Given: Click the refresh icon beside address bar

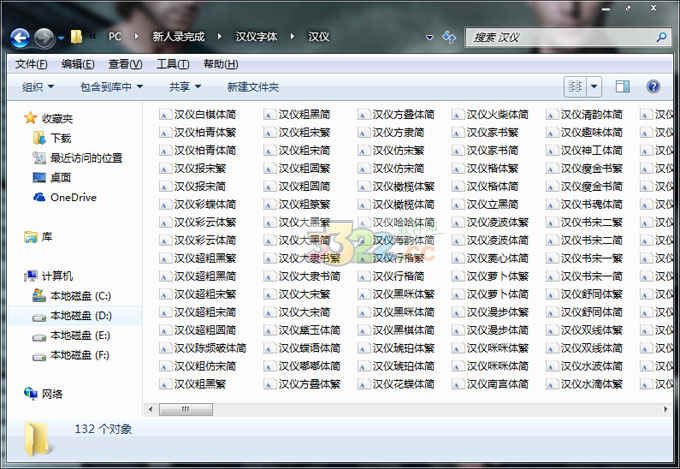Looking at the screenshot, I should [448, 37].
